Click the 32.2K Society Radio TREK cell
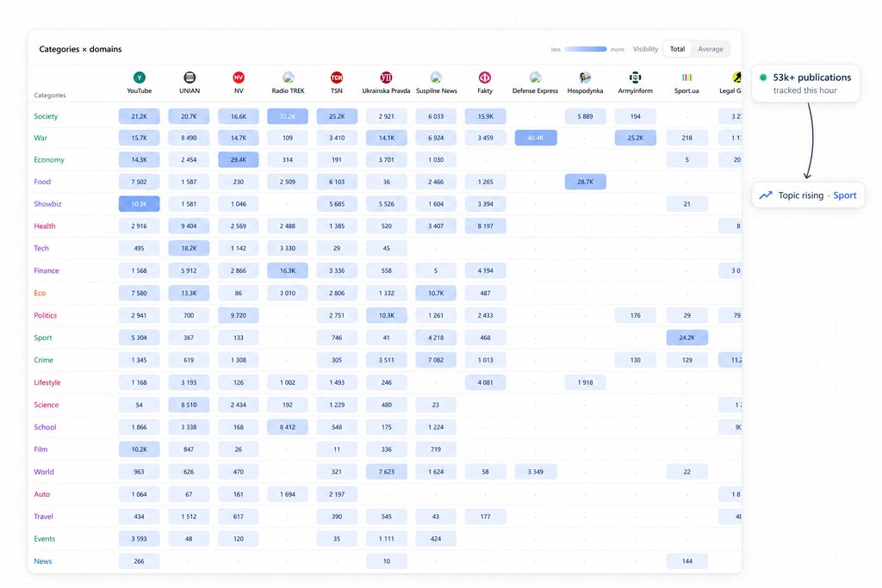 [x=288, y=116]
